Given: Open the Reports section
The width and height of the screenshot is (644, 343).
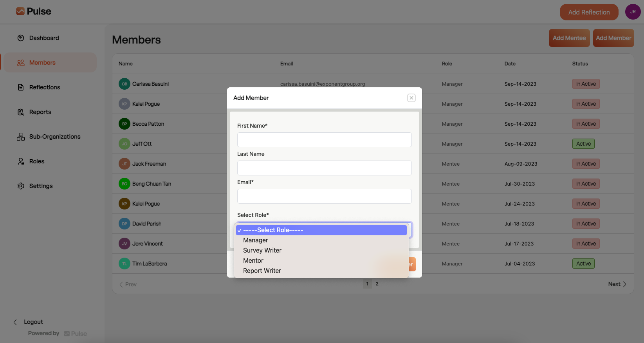Looking at the screenshot, I should pyautogui.click(x=40, y=112).
